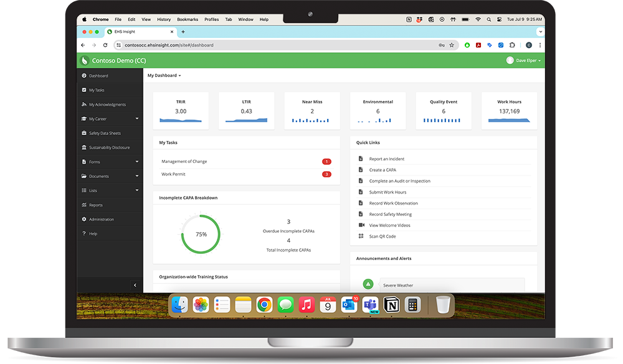The image size is (623, 364).
Task: Open the My Dashboard dropdown
Action: tap(164, 75)
